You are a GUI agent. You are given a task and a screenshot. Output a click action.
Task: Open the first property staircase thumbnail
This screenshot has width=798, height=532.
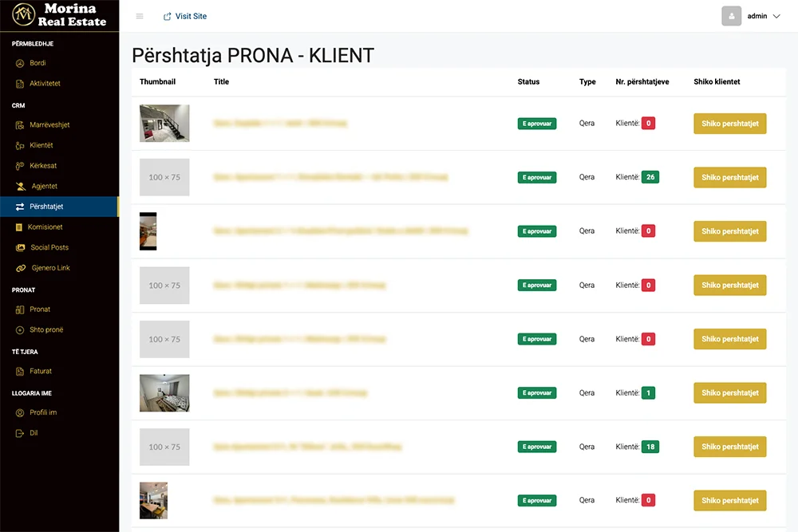point(164,124)
